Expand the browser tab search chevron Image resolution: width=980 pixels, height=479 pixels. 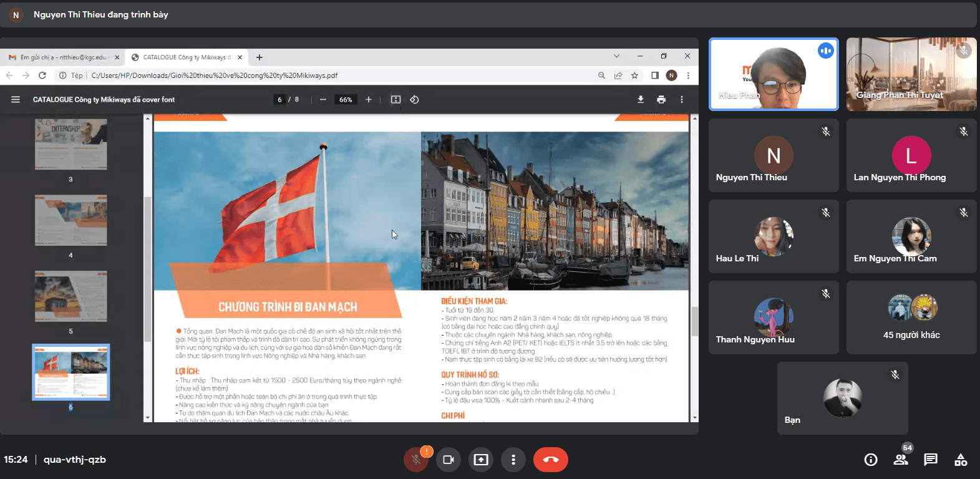tap(616, 56)
